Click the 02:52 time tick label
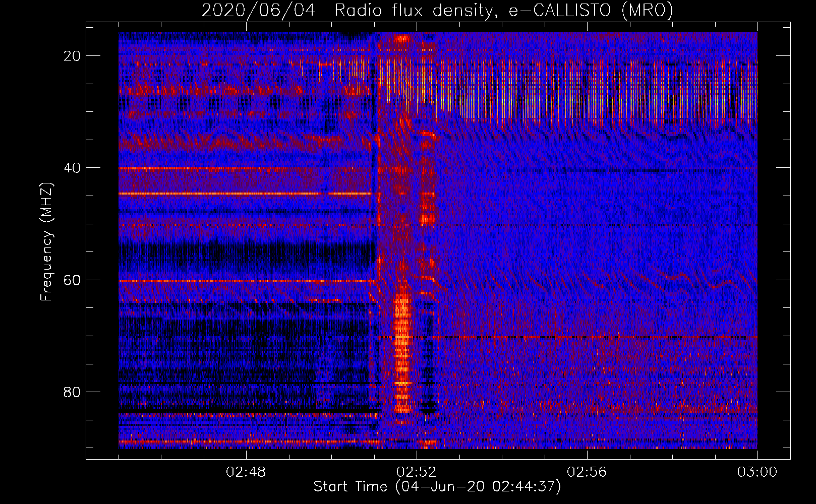 point(417,472)
